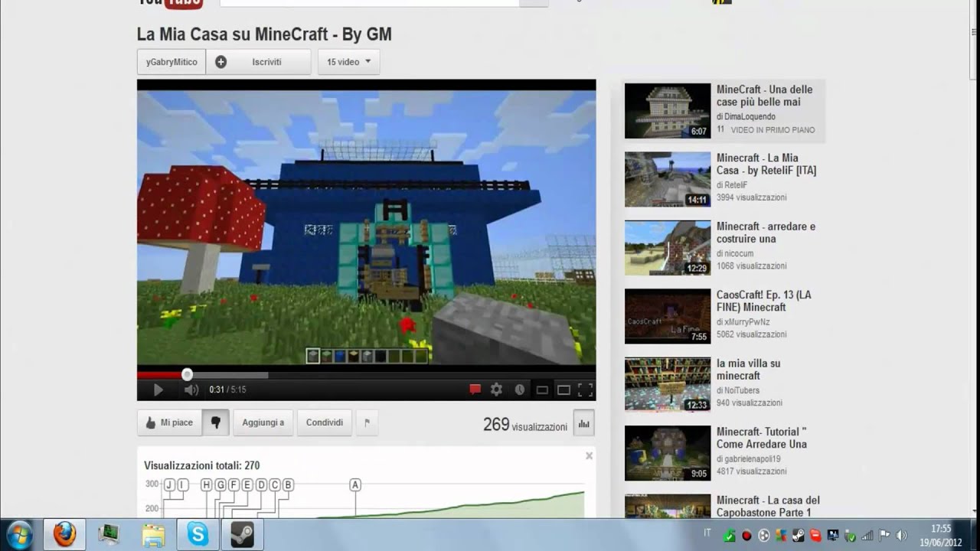The width and height of the screenshot is (980, 551).
Task: Open 'CaosCraft! Ep. 13 (LA FINE) Minecraft' link
Action: [763, 301]
